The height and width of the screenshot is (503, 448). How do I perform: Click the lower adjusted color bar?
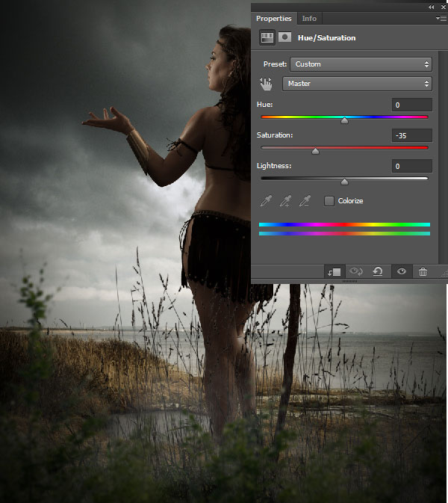coord(344,233)
